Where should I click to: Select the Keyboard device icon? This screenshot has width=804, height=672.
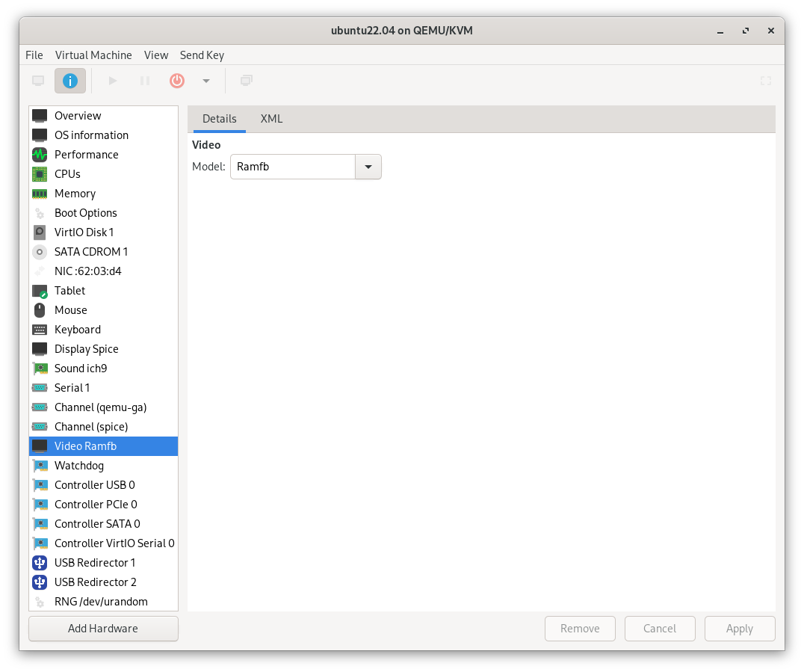tap(40, 330)
